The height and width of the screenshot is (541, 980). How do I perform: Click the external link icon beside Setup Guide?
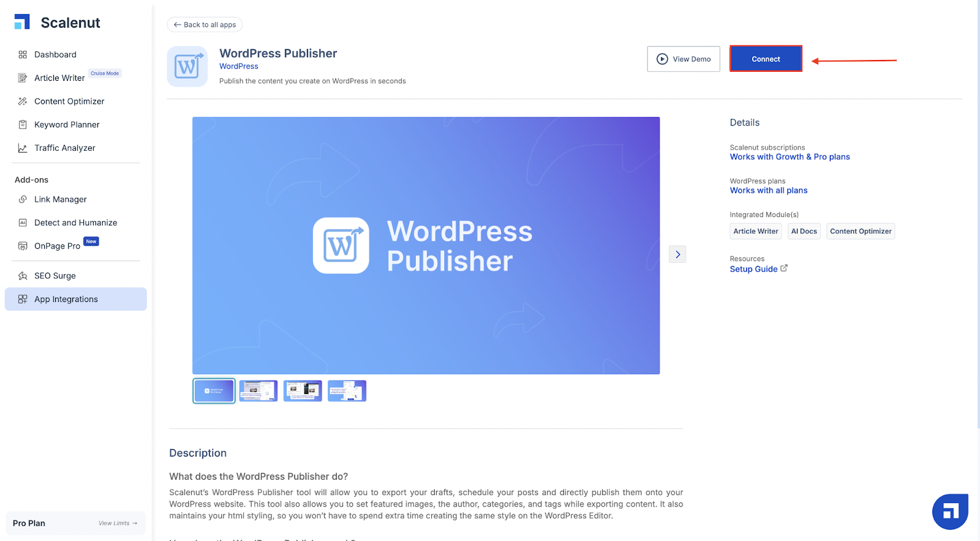784,268
